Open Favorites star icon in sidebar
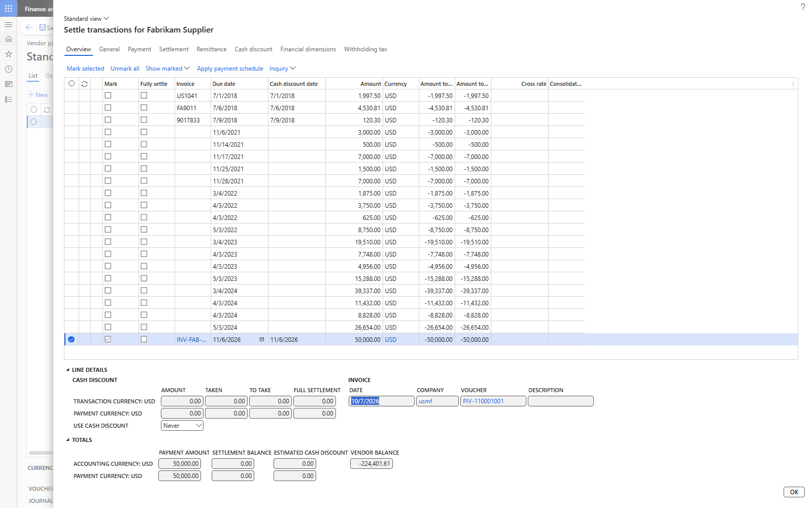Viewport: 812px width, 508px height. 9,54
